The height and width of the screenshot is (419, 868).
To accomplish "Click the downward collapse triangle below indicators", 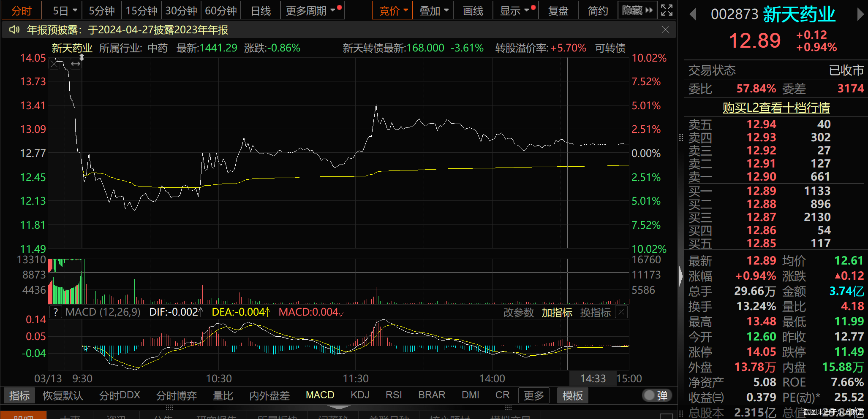I will point(339,407).
